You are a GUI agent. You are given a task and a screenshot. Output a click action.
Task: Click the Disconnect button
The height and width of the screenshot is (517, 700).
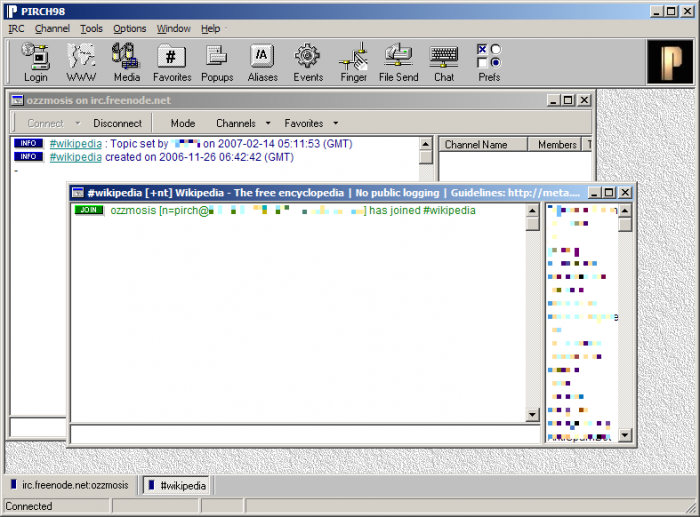[117, 123]
